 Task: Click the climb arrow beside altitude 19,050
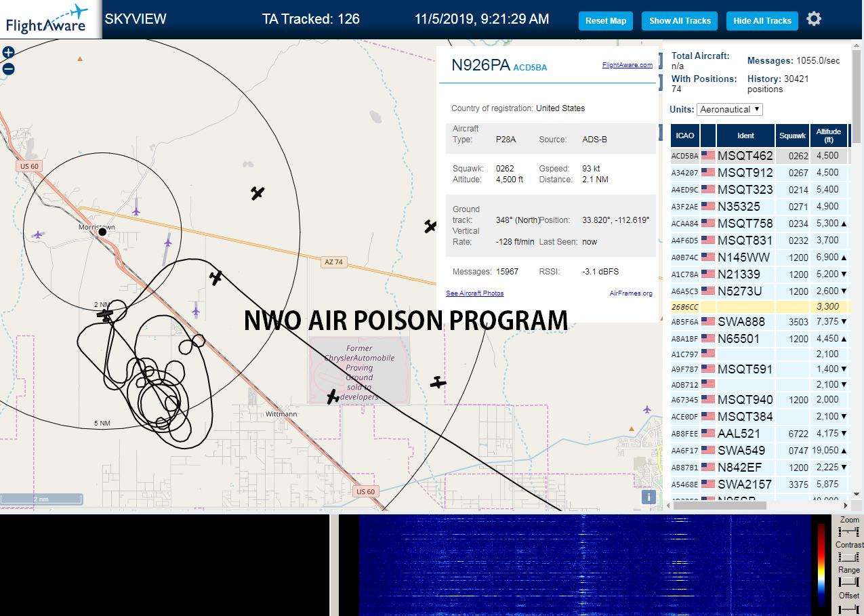(x=844, y=451)
